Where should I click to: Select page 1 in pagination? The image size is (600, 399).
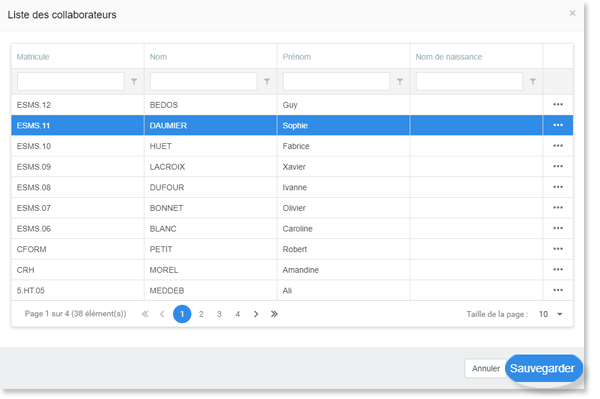[x=182, y=314]
